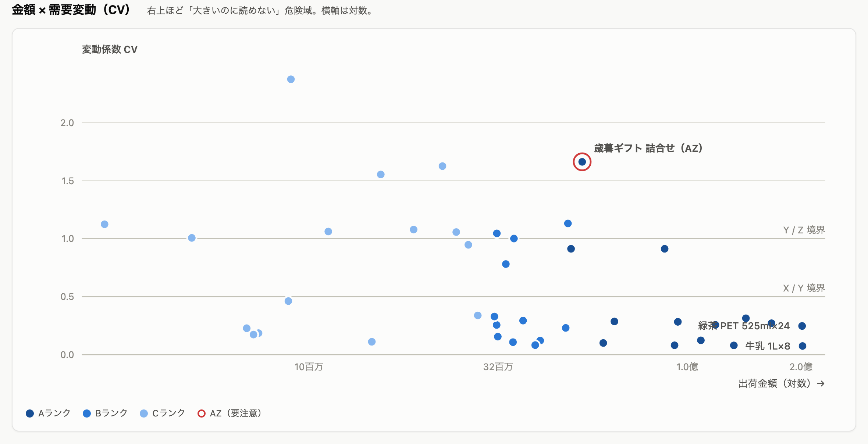Select the Cランク legend swatch

point(144,413)
